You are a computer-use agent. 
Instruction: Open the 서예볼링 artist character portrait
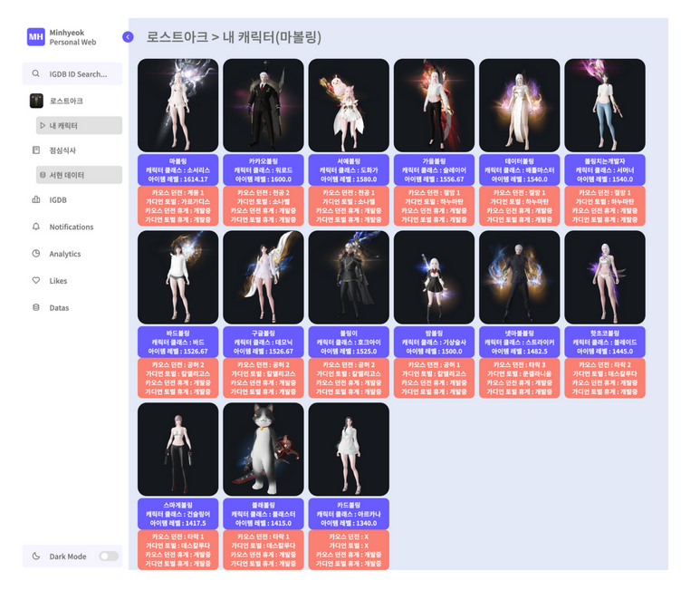point(349,105)
